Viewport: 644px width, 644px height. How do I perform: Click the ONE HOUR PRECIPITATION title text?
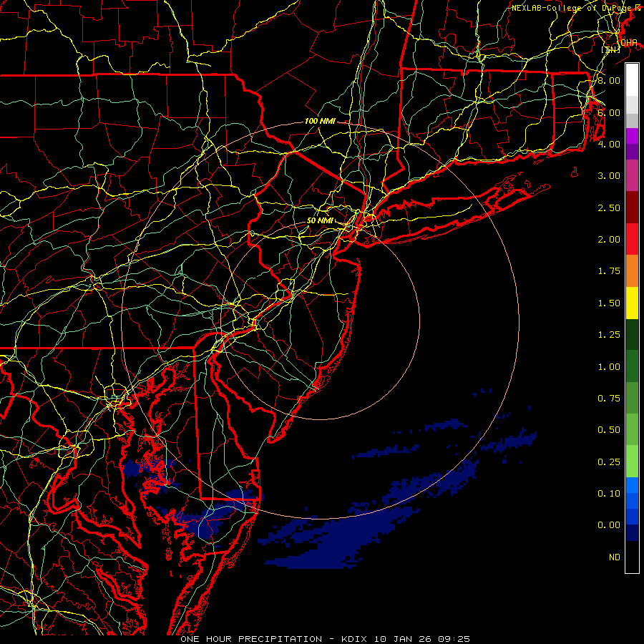point(251,639)
